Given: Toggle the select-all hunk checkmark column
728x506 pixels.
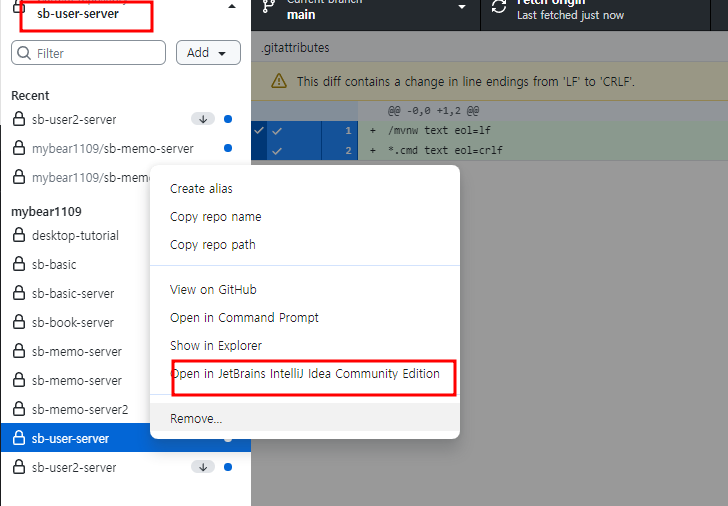Looking at the screenshot, I should pyautogui.click(x=259, y=140).
